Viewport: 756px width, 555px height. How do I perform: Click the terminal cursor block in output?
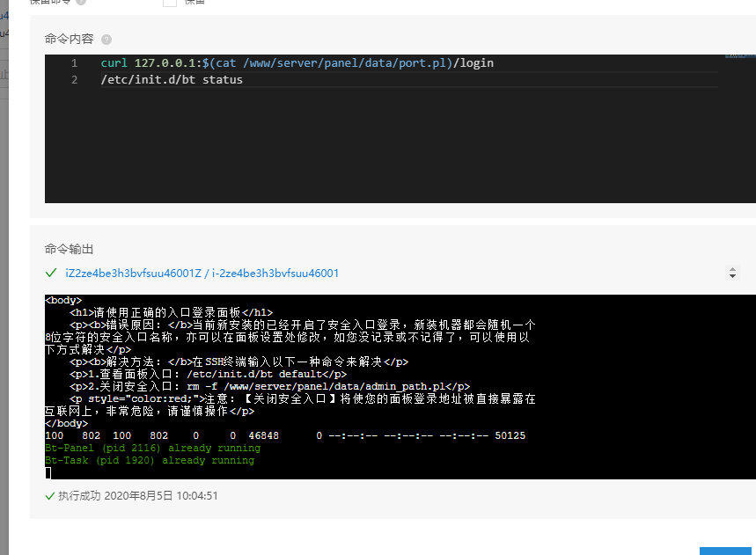(48, 473)
